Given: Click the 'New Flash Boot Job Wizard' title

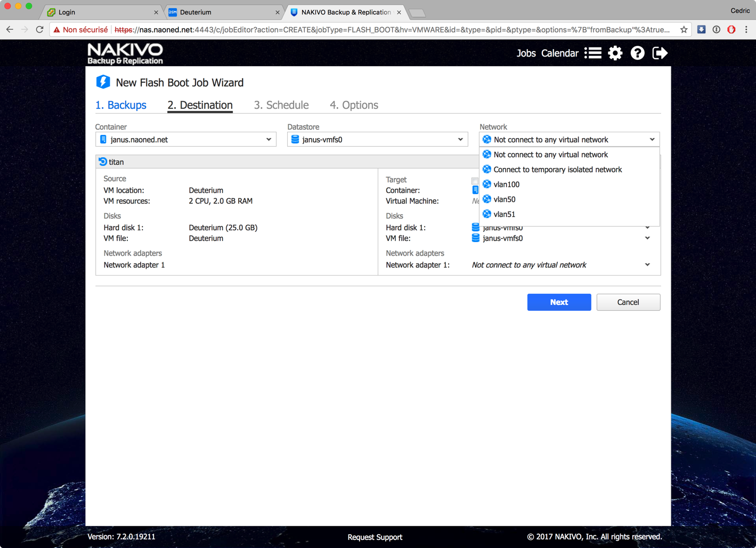Looking at the screenshot, I should pyautogui.click(x=180, y=83).
